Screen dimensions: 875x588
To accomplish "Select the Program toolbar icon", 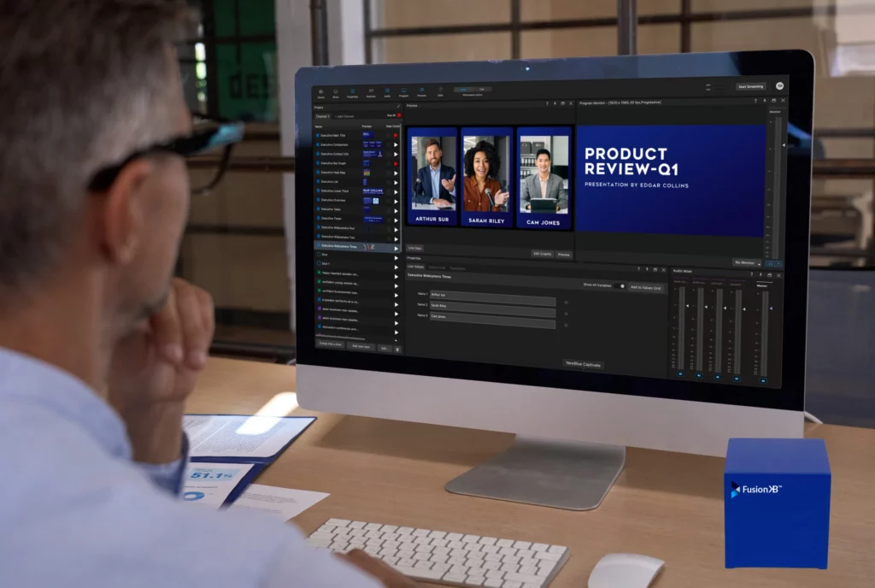I will (403, 92).
